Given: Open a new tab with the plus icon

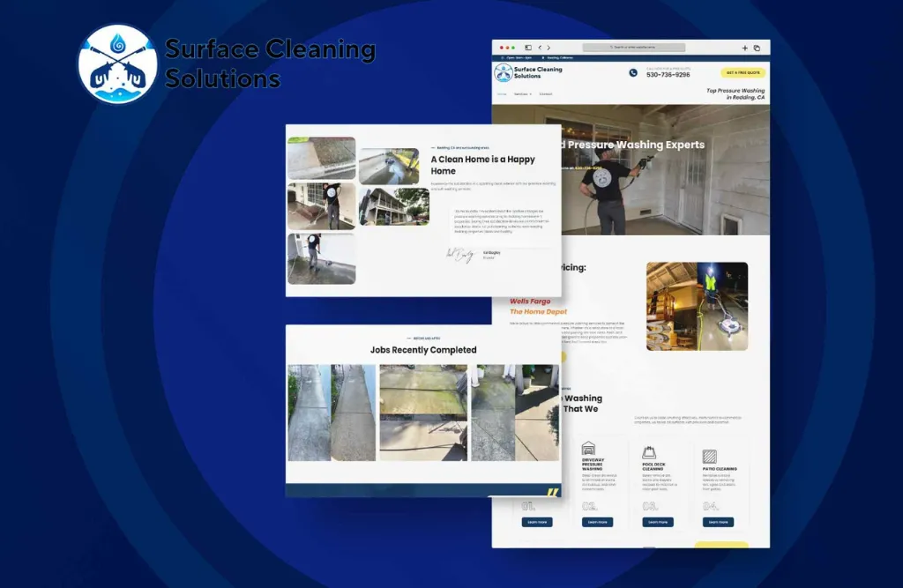Looking at the screenshot, I should tap(744, 48).
